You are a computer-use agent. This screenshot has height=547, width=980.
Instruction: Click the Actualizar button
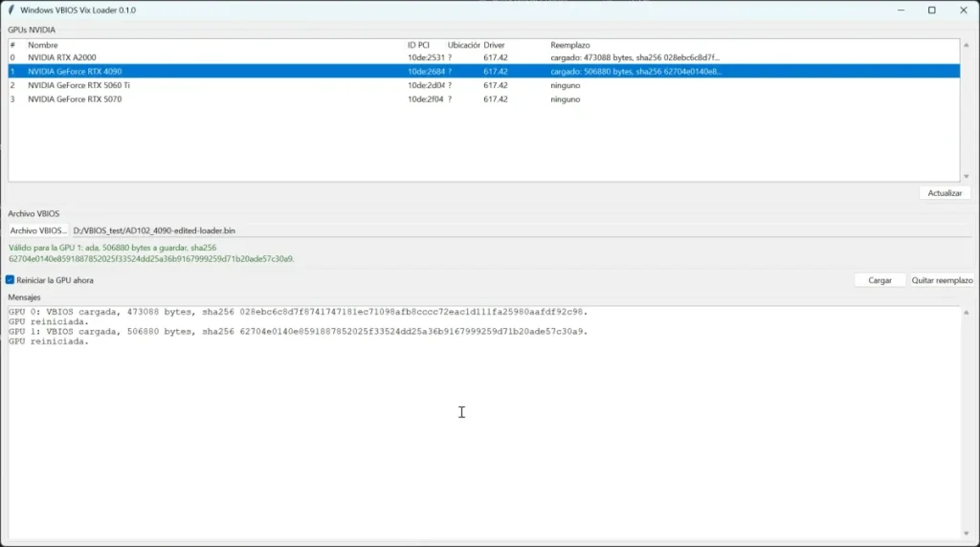pyautogui.click(x=945, y=193)
